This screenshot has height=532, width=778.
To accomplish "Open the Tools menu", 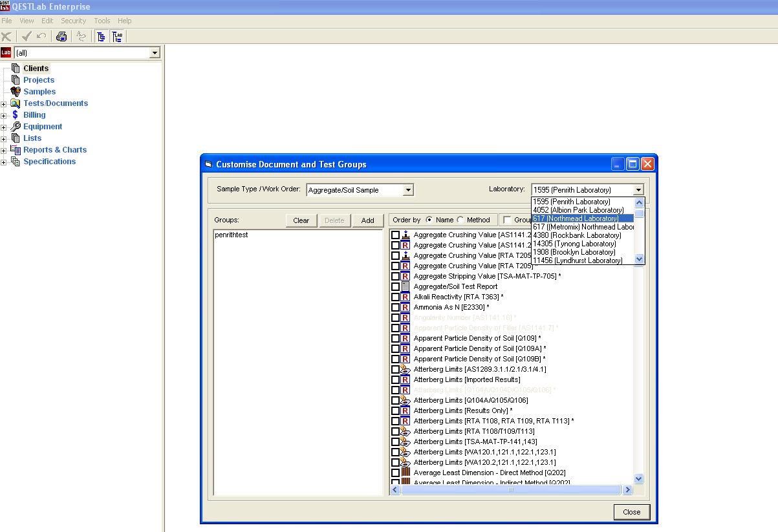I will (x=102, y=21).
